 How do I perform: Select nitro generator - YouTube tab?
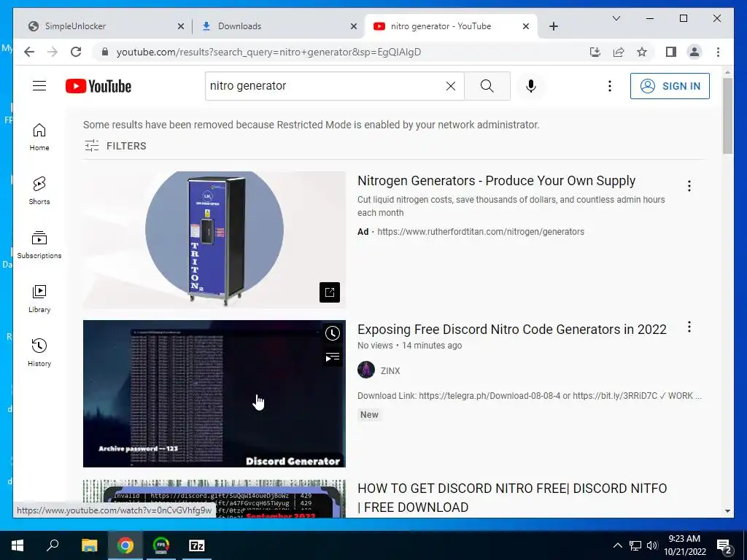click(441, 26)
